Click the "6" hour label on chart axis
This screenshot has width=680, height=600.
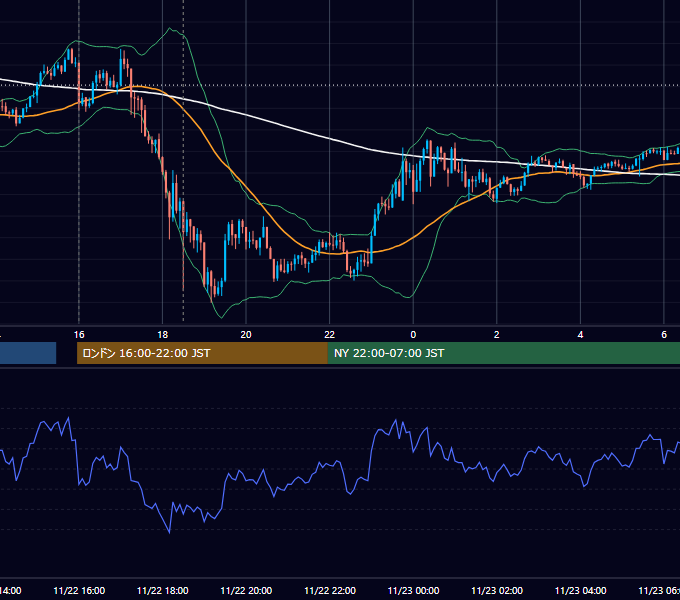coord(664,335)
